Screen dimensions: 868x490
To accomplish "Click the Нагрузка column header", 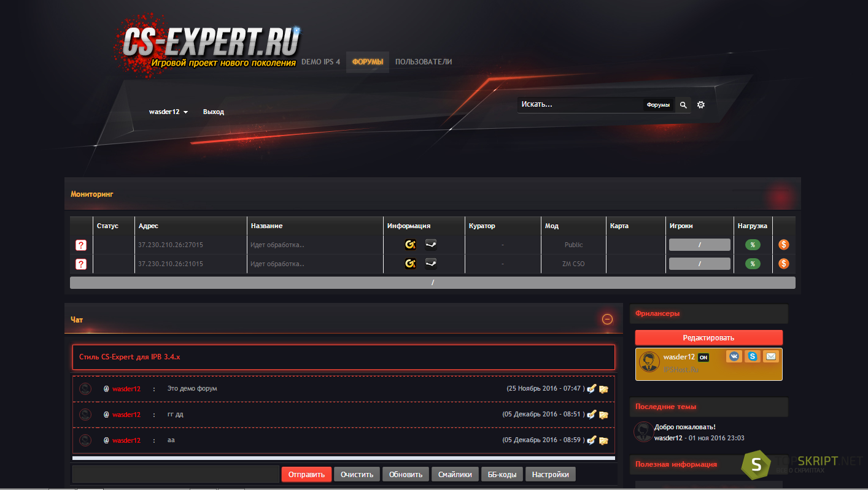I will point(752,226).
